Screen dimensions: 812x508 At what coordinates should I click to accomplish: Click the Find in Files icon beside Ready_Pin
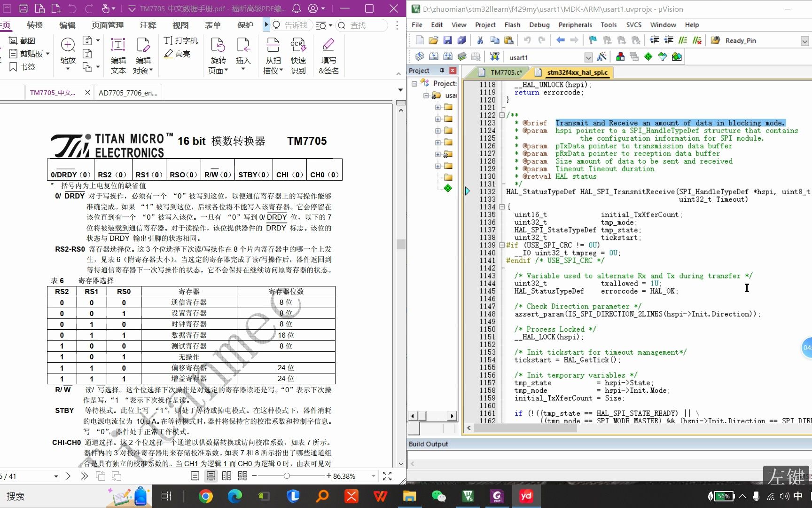(715, 40)
